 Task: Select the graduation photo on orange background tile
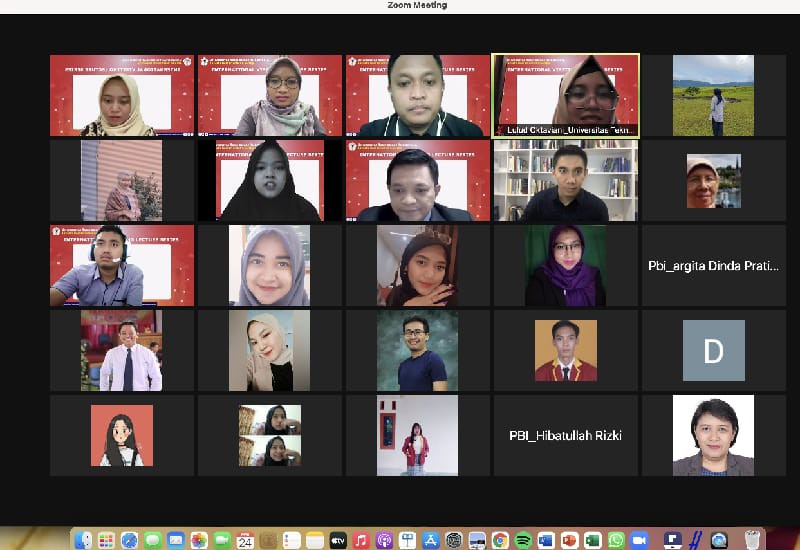[565, 351]
